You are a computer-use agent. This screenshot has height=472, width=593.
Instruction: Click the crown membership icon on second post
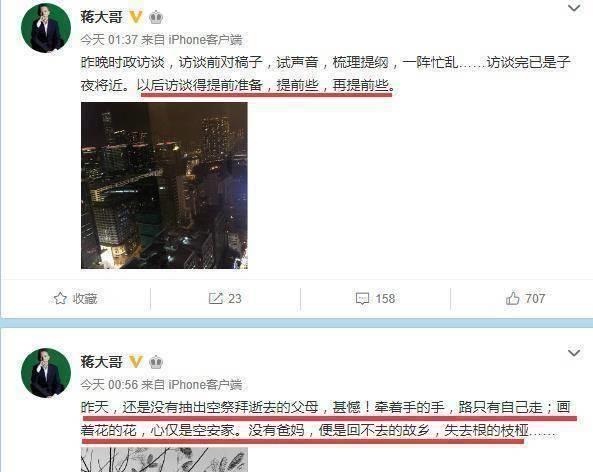coord(156,362)
